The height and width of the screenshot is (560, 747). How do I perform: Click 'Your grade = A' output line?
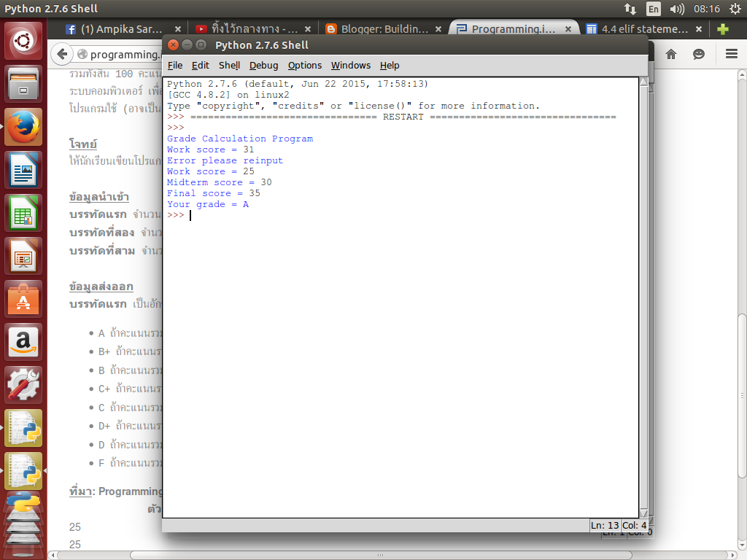(x=208, y=204)
